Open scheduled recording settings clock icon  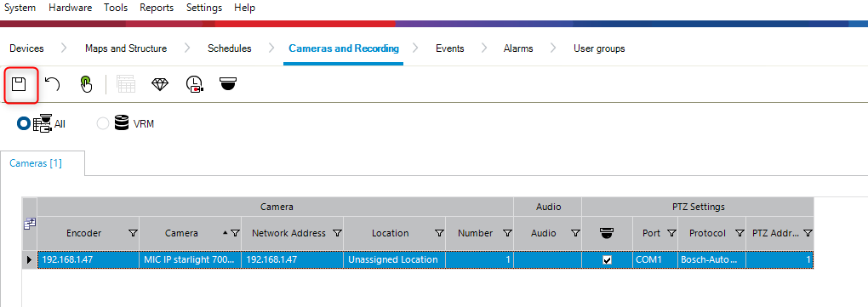click(194, 85)
